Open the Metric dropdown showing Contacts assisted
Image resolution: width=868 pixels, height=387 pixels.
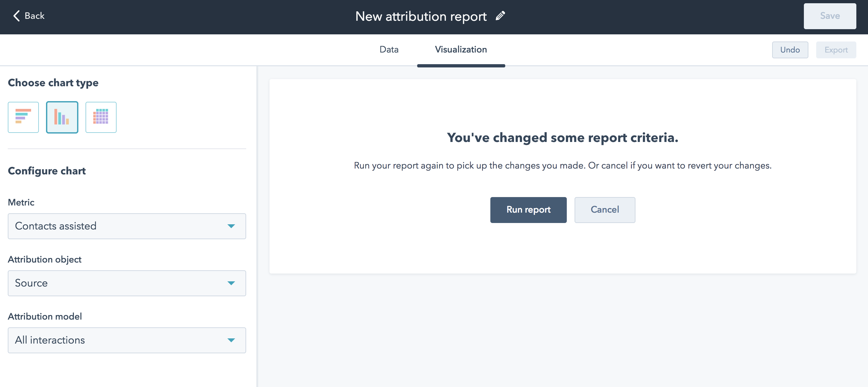pyautogui.click(x=127, y=226)
